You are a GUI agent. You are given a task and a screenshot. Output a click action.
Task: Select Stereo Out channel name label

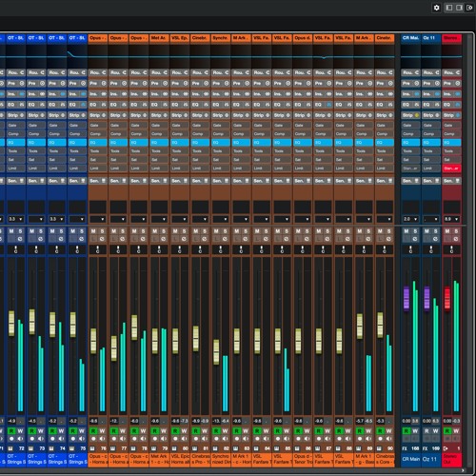451,459
